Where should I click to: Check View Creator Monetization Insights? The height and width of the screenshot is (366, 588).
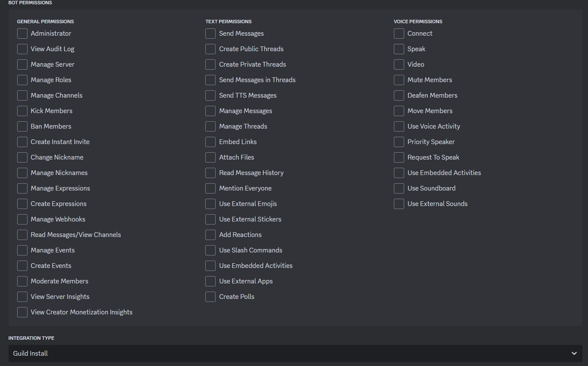[x=22, y=312]
